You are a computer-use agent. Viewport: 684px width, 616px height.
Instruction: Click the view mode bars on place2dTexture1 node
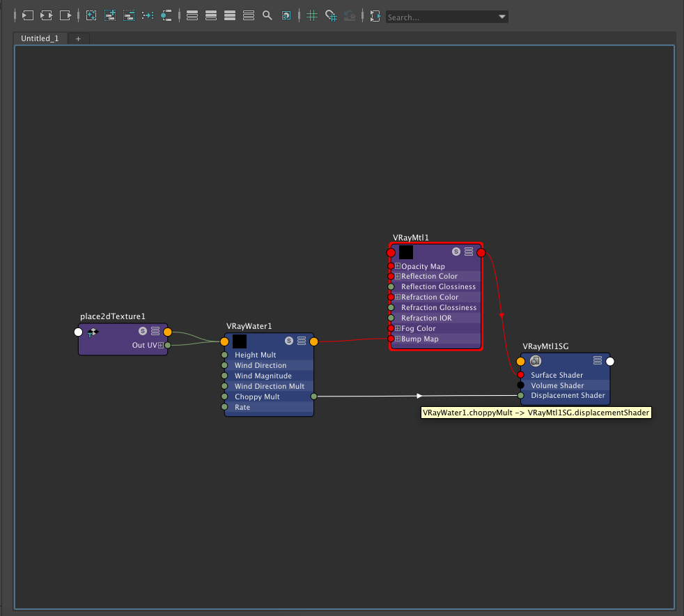[155, 331]
